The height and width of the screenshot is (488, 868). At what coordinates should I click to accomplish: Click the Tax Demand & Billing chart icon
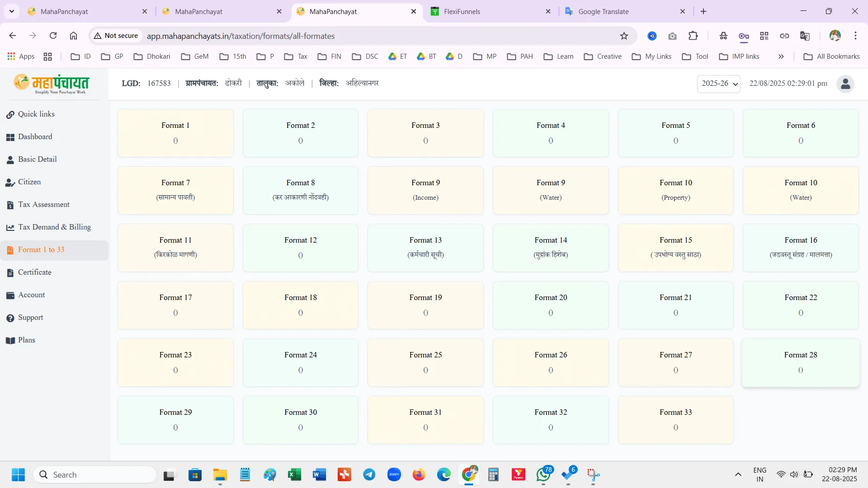10,228
